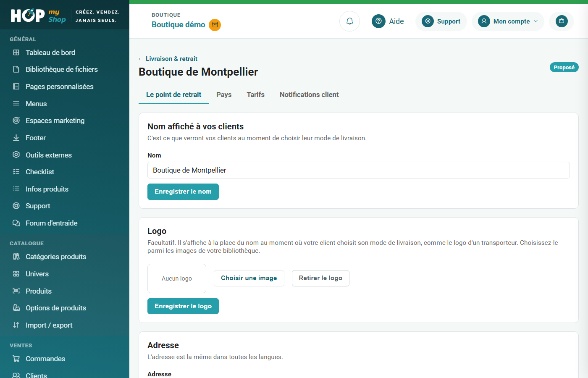Open Aide help in the header
Screen dimensions: 588x378
(x=388, y=21)
